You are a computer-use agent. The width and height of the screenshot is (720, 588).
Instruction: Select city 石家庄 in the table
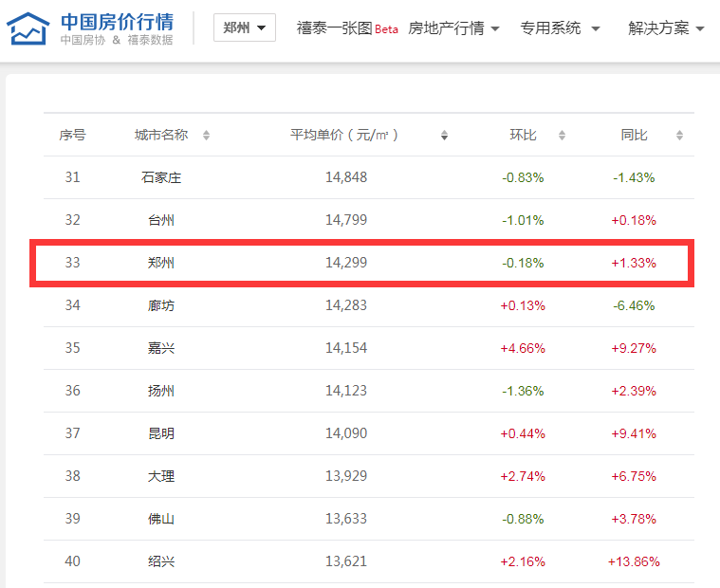click(161, 177)
